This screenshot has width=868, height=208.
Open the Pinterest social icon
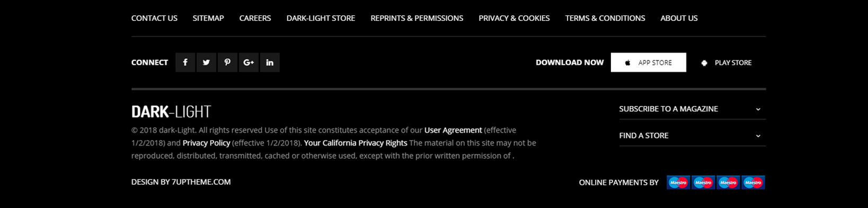(227, 62)
